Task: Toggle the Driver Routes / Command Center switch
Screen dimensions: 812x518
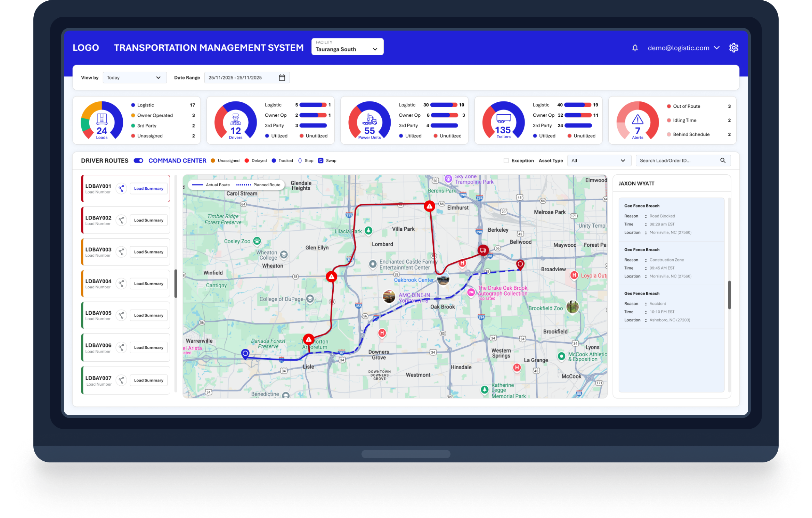Action: 138,161
